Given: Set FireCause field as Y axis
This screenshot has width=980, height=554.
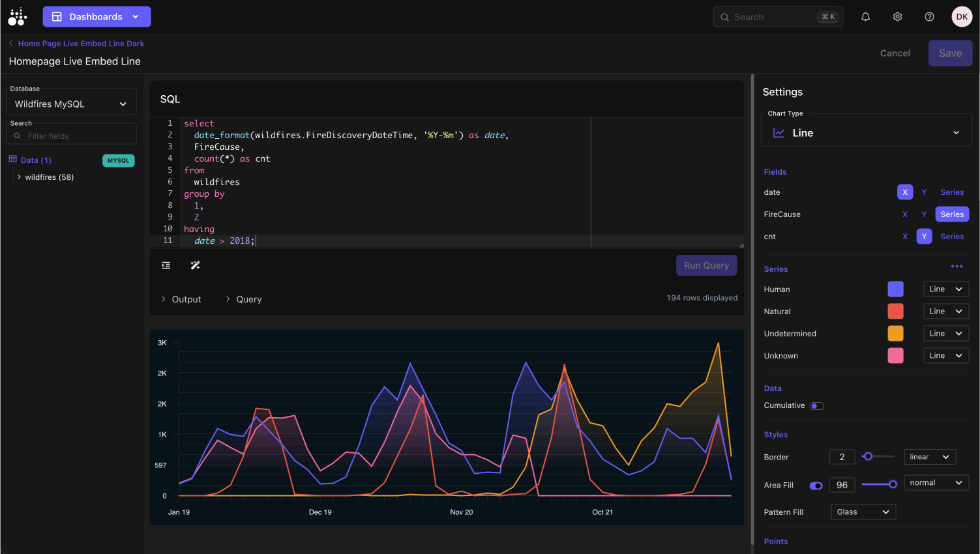Looking at the screenshot, I should pos(923,214).
